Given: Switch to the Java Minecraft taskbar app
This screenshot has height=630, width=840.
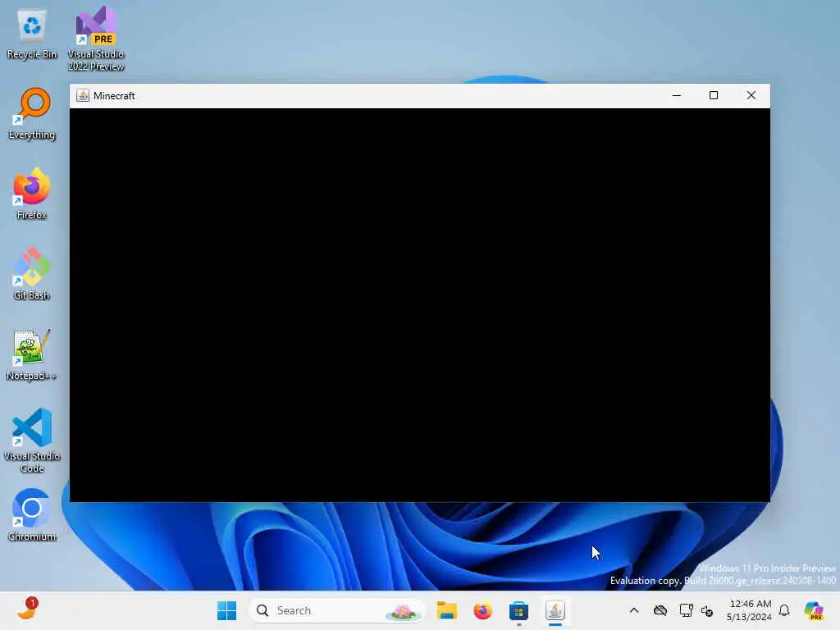Looking at the screenshot, I should [555, 610].
